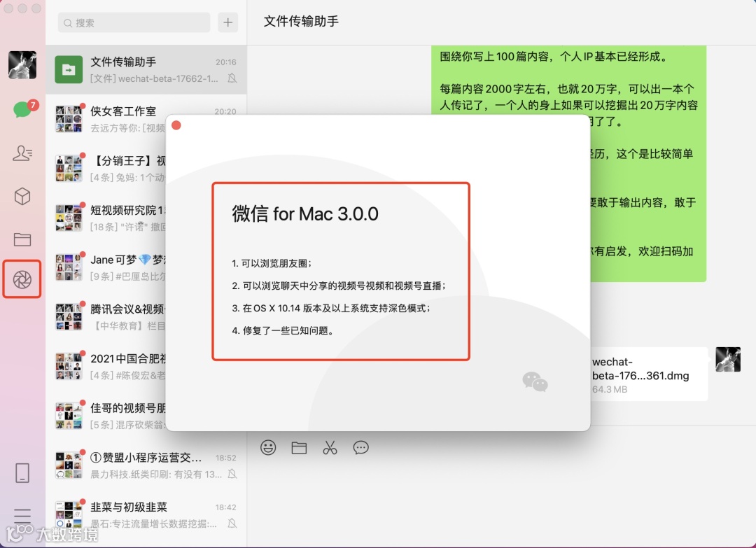Click muted bell on 韭菜与初级韭菜 row
This screenshot has width=756, height=548.
pos(232,524)
